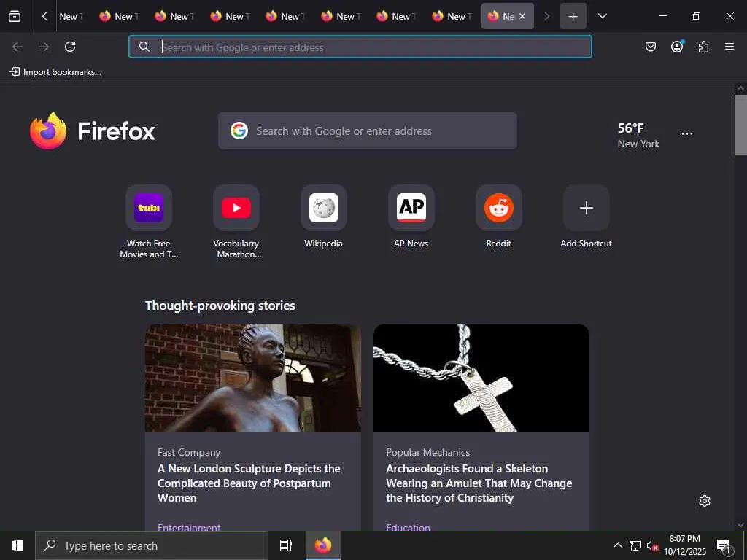Open the notification center icon

click(724, 546)
